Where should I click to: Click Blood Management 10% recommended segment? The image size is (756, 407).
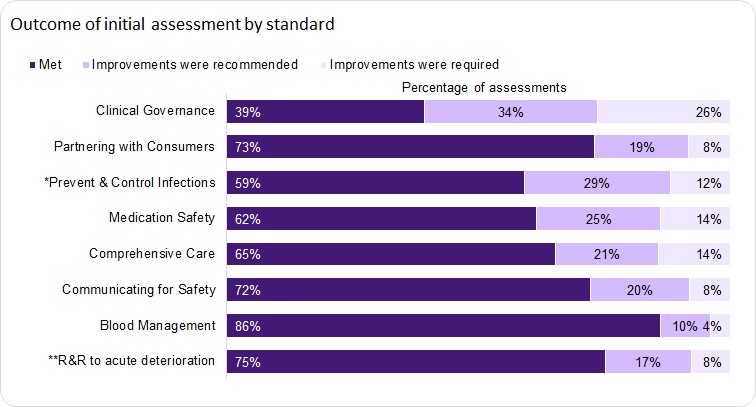[684, 326]
